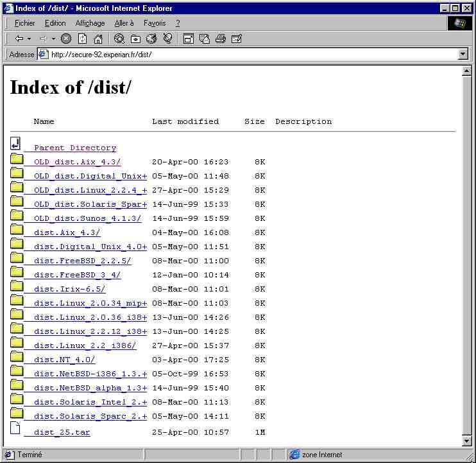Image resolution: width=476 pixels, height=463 pixels.
Task: Click the zone Internet globe icon in status bar
Action: coord(294,455)
